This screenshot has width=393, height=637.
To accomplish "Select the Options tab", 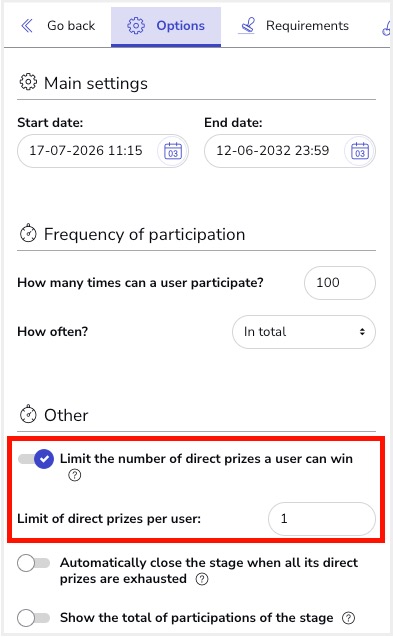I will [166, 26].
